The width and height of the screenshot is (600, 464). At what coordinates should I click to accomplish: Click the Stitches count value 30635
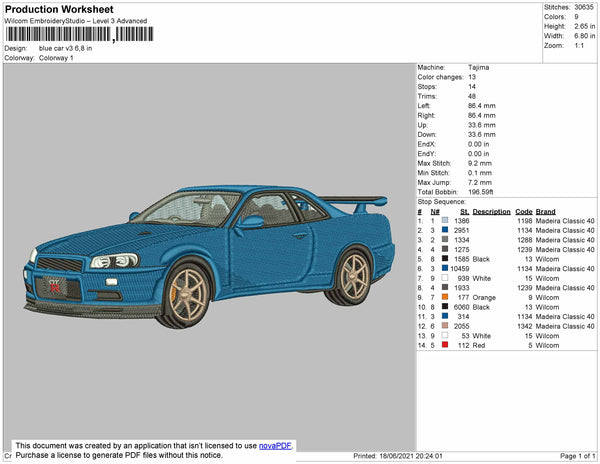[583, 6]
